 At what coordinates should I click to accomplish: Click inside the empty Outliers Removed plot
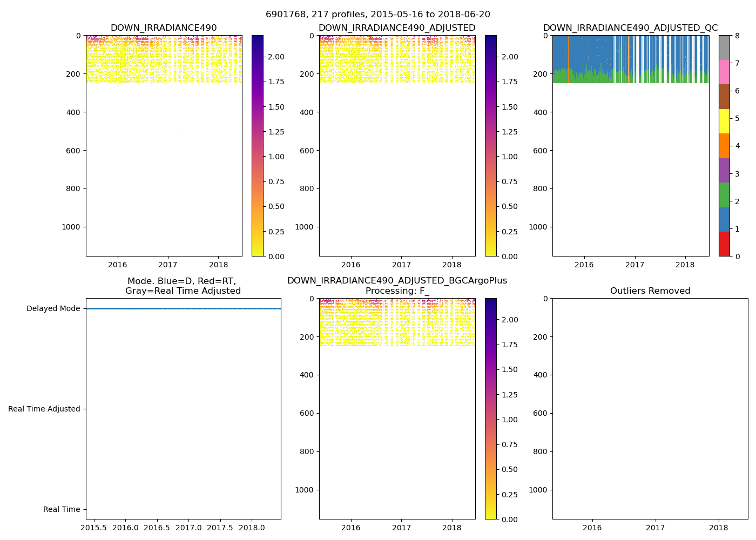coord(650,408)
